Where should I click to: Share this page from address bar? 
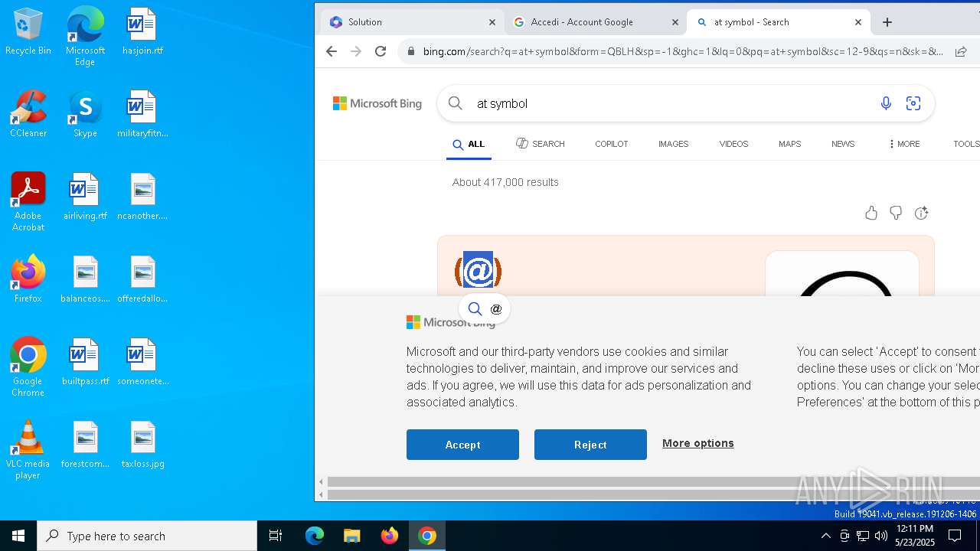(x=960, y=51)
